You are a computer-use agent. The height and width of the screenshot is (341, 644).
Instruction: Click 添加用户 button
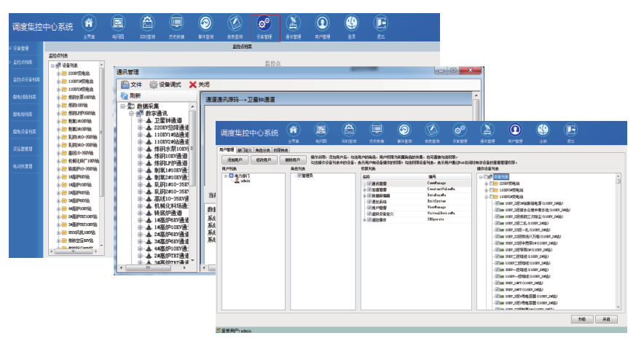coord(234,158)
